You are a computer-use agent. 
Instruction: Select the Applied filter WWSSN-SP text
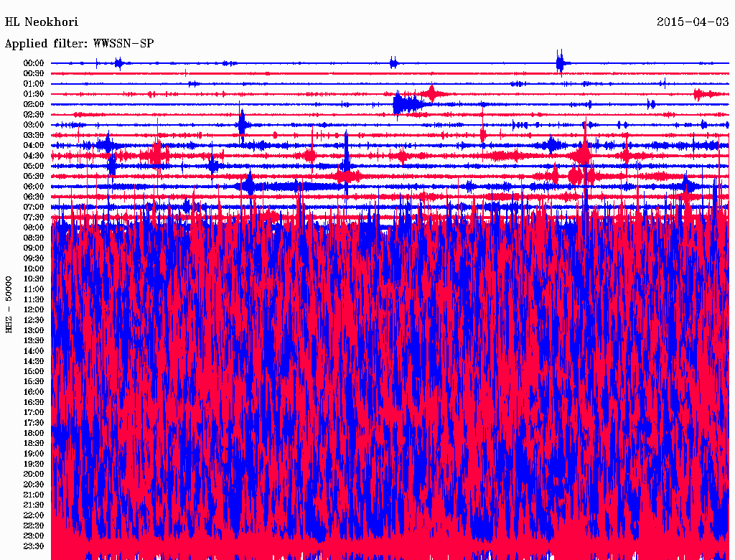[80, 44]
